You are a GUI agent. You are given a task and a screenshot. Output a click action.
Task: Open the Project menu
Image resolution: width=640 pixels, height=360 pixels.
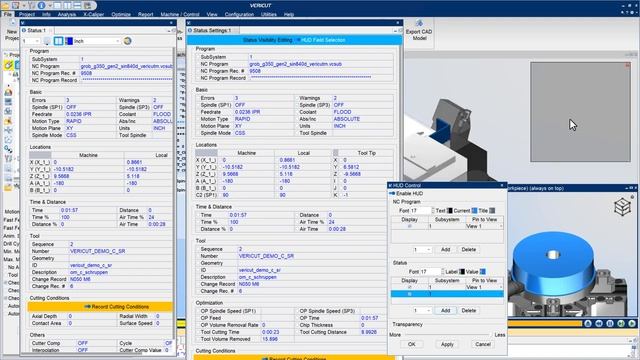click(x=27, y=14)
